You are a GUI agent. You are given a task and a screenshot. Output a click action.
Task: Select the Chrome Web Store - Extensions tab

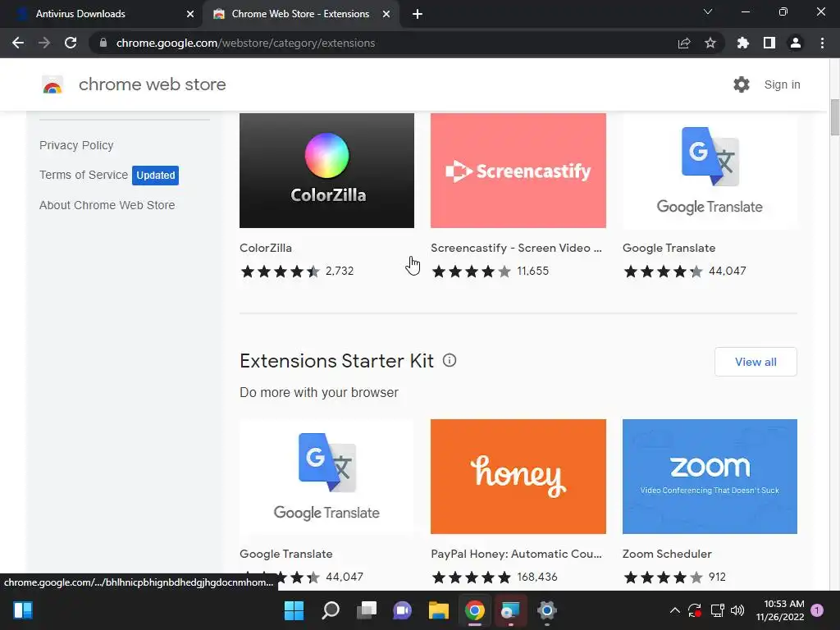[300, 14]
